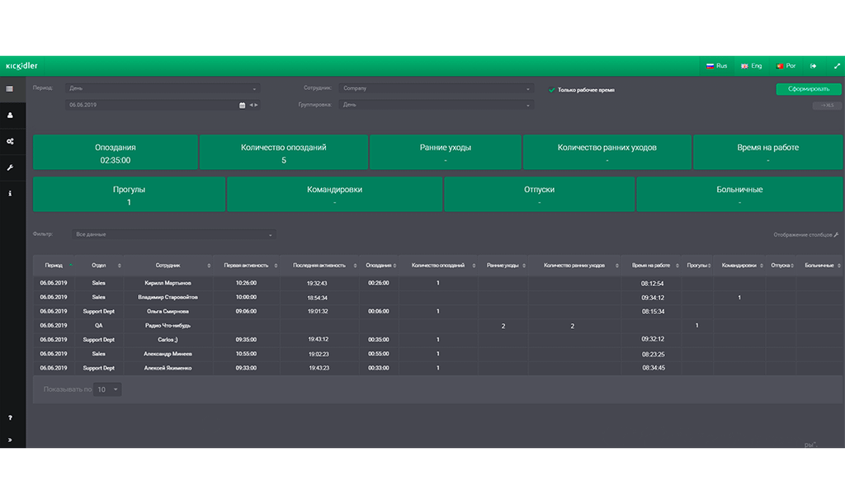The width and height of the screenshot is (845, 504).
Task: Open the 'Сотрудник' Company dropdown
Action: pyautogui.click(x=436, y=88)
